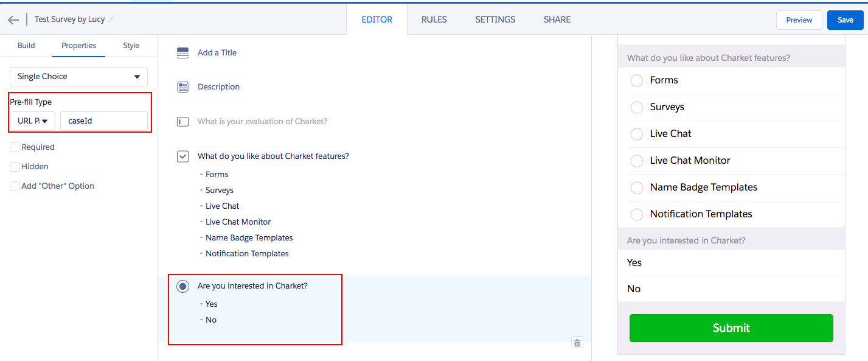
Task: Open the Single Choice type dropdown
Action: click(78, 77)
